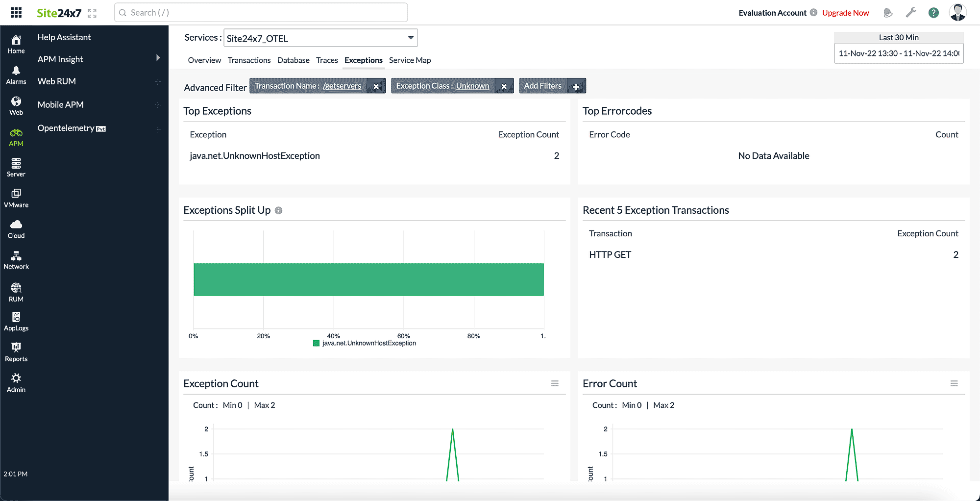Click the apps grid icon
Image resolution: width=980 pixels, height=501 pixels.
coord(16,12)
